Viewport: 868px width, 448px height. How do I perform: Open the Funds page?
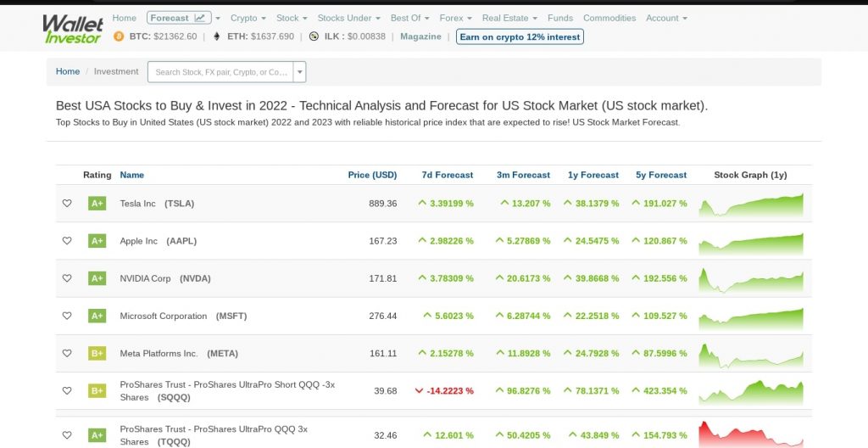[x=560, y=18]
